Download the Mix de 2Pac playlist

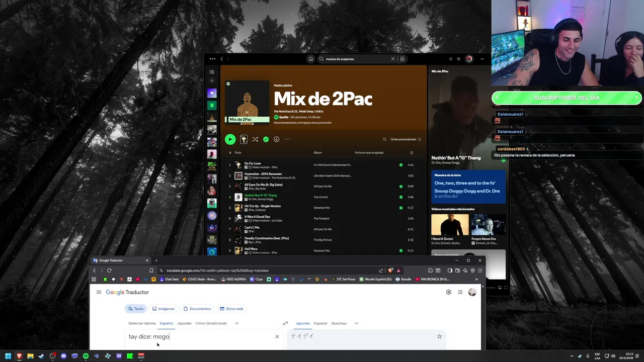tap(276, 139)
